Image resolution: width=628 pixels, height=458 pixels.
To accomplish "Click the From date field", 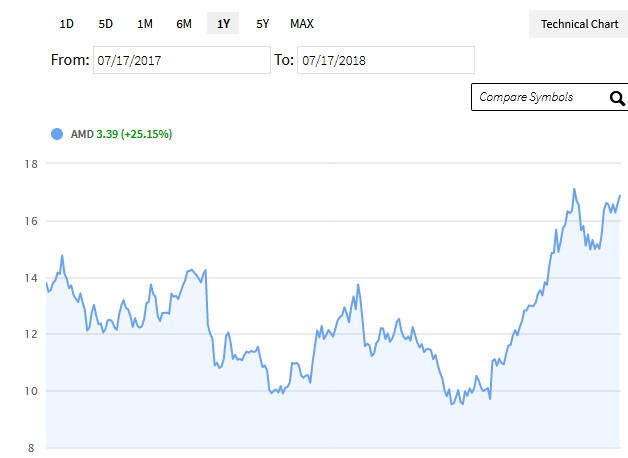I will click(182, 60).
